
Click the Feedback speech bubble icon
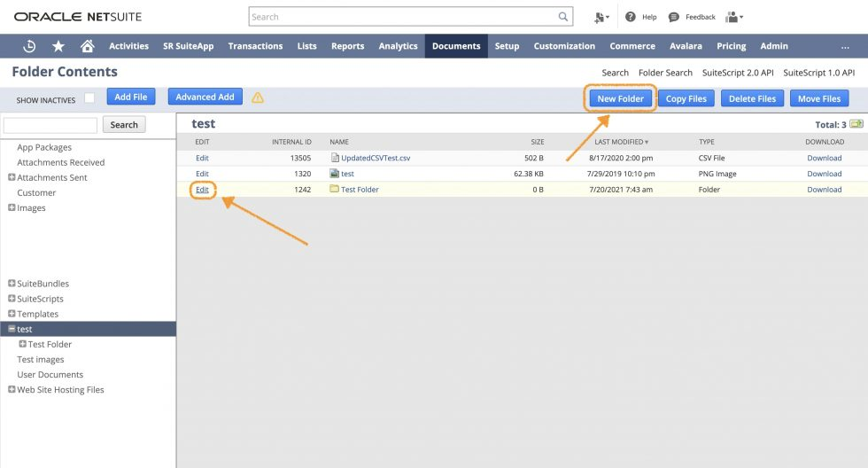[x=673, y=17]
